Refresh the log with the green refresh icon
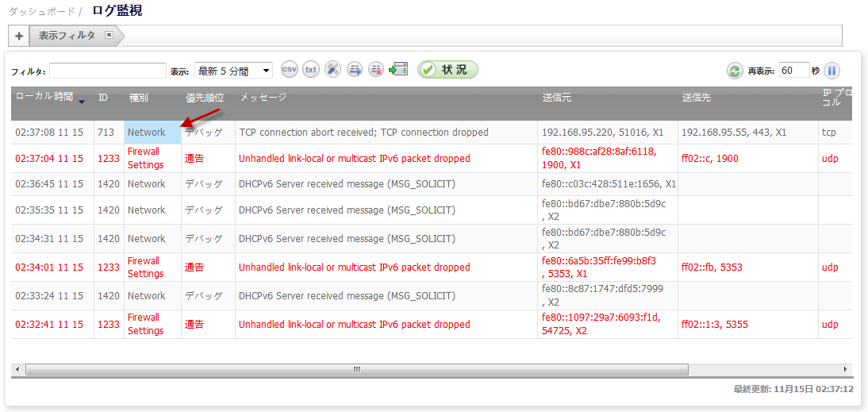This screenshot has width=868, height=412. tap(735, 71)
